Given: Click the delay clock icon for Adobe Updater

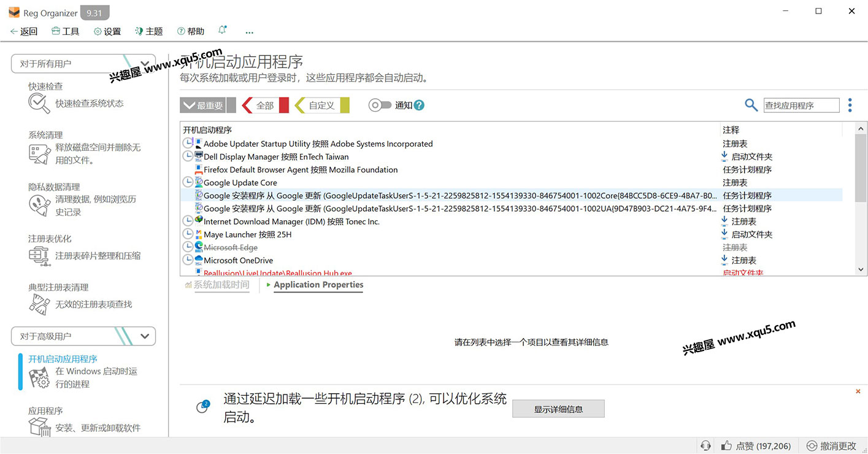Looking at the screenshot, I should 188,144.
